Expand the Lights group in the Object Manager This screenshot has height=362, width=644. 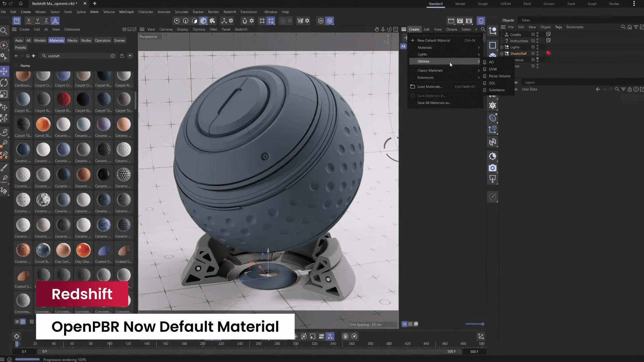pos(501,47)
